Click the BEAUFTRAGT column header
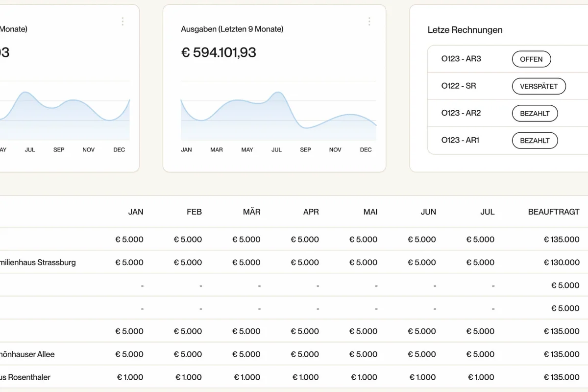Viewport: 588px width, 392px height. point(554,212)
